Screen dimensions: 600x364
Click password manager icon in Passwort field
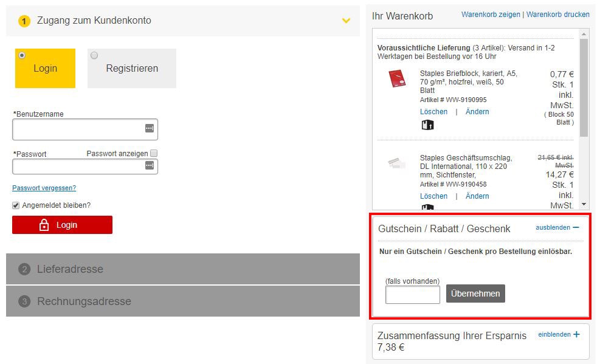[x=150, y=165]
